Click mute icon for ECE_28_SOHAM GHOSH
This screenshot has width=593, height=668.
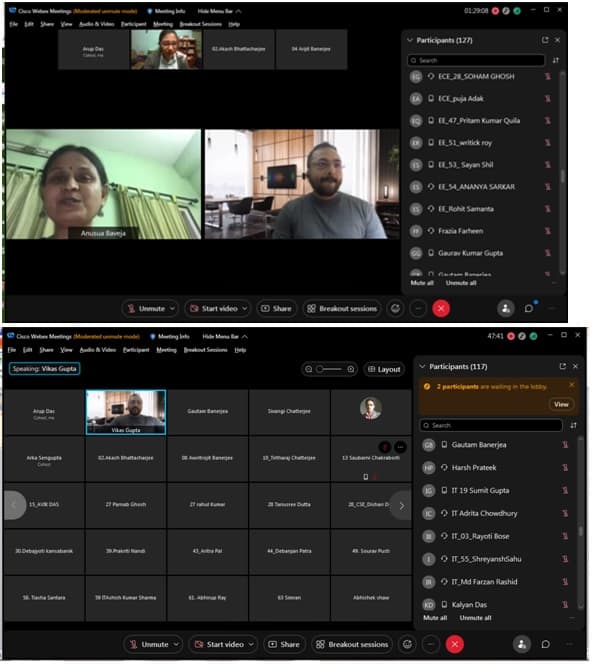[548, 77]
